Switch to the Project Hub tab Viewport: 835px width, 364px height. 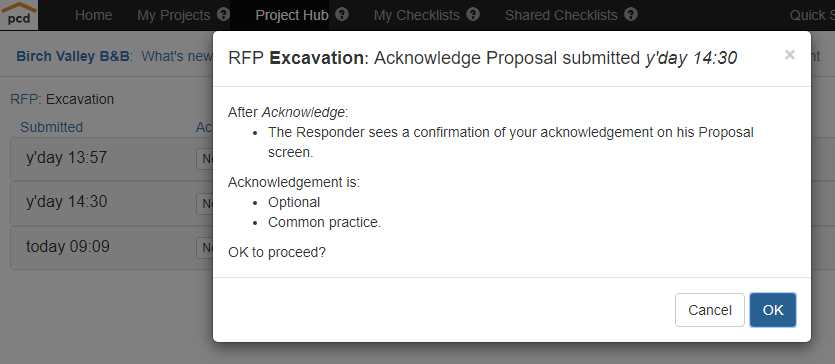click(292, 15)
